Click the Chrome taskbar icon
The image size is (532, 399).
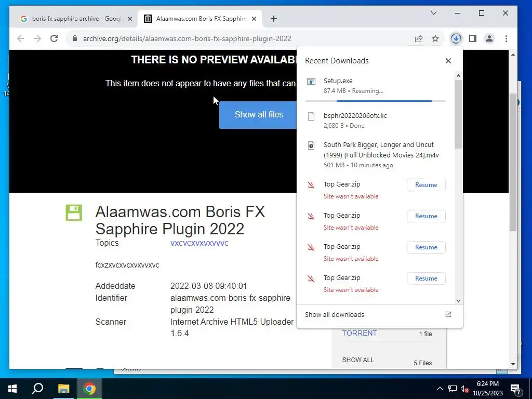[89, 389]
